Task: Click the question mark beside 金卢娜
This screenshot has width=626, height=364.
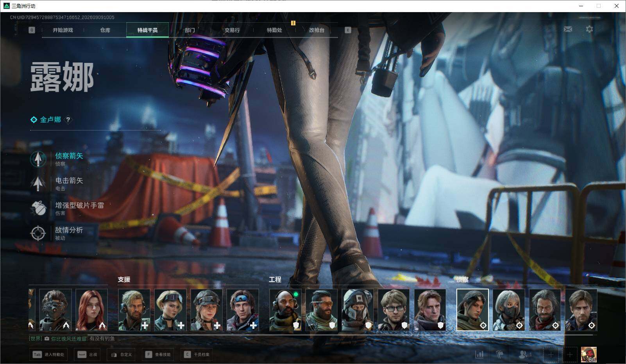Action: 68,120
